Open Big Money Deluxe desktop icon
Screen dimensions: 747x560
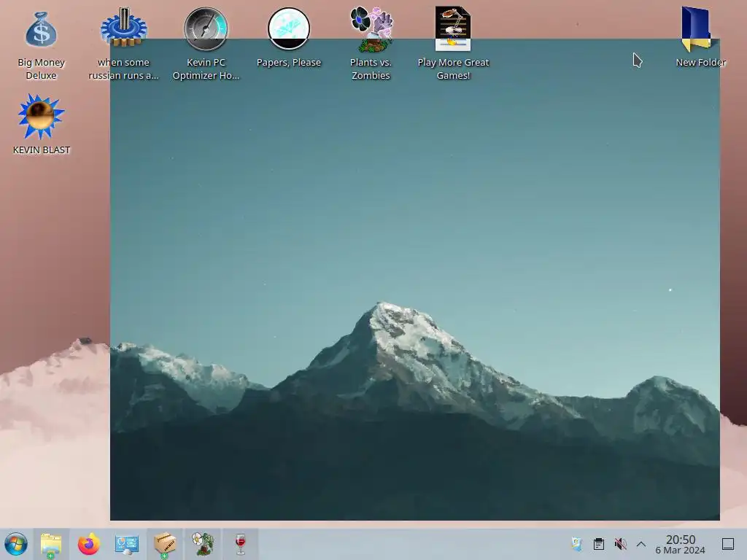[41, 30]
